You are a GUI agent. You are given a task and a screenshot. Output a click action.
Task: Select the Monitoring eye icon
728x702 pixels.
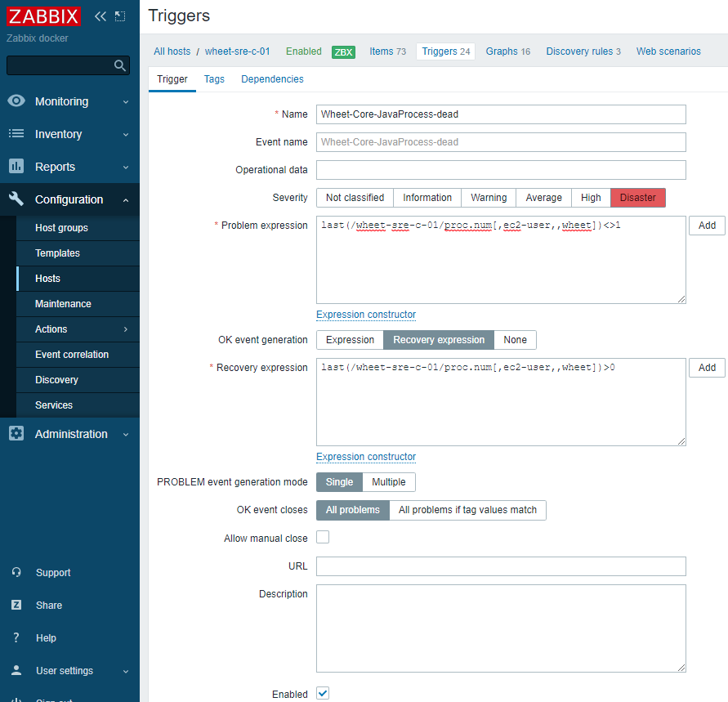(x=16, y=101)
